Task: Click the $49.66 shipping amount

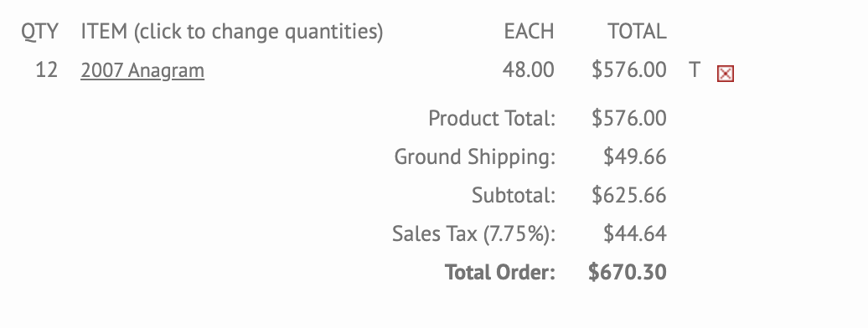Action: click(x=634, y=157)
